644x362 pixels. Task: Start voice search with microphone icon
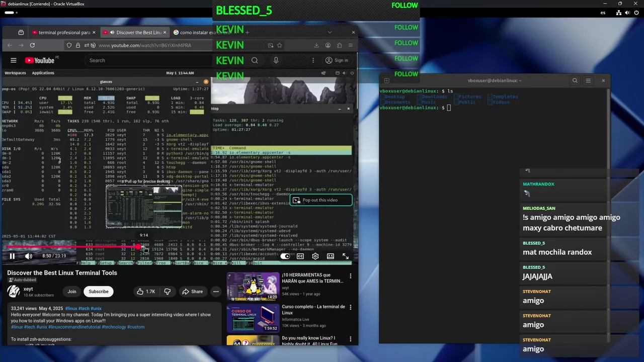[x=276, y=60]
